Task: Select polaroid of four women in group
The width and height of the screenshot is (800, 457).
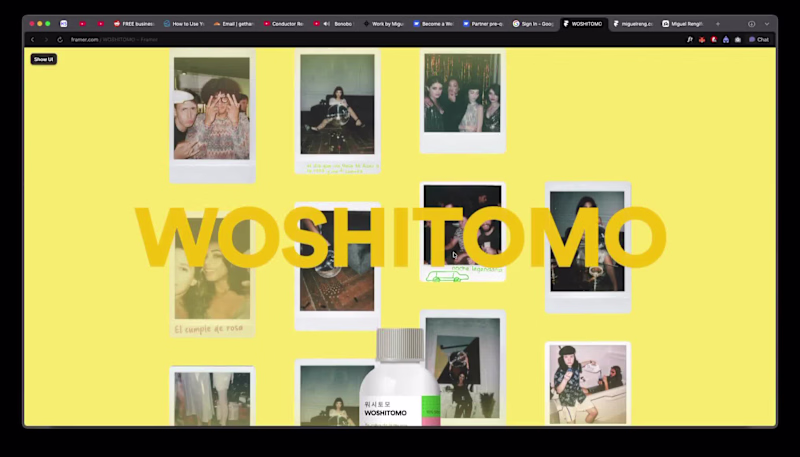Action: pyautogui.click(x=463, y=100)
